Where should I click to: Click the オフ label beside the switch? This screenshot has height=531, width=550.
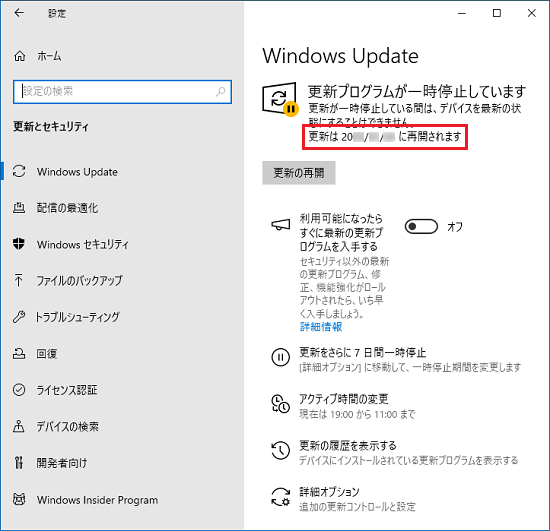click(x=455, y=227)
